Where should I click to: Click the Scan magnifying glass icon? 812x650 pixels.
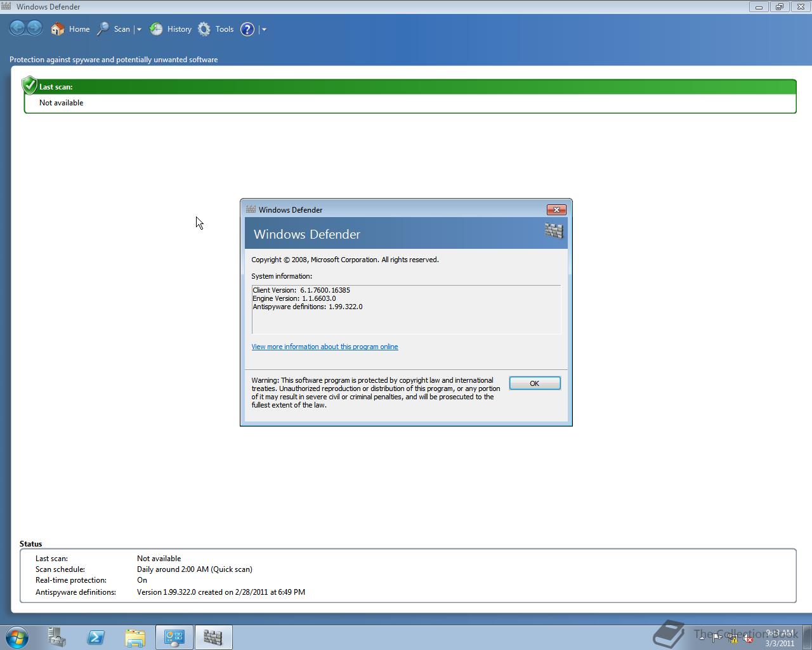click(103, 29)
